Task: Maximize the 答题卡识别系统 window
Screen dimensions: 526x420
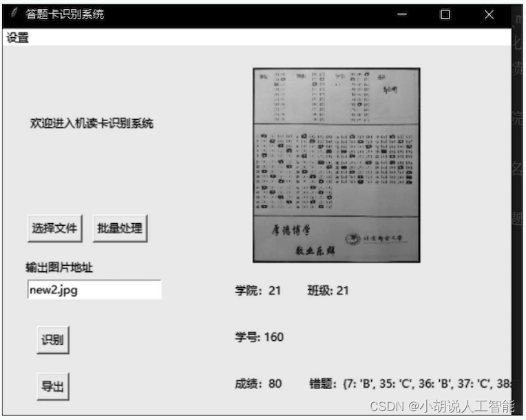Action: (x=445, y=14)
